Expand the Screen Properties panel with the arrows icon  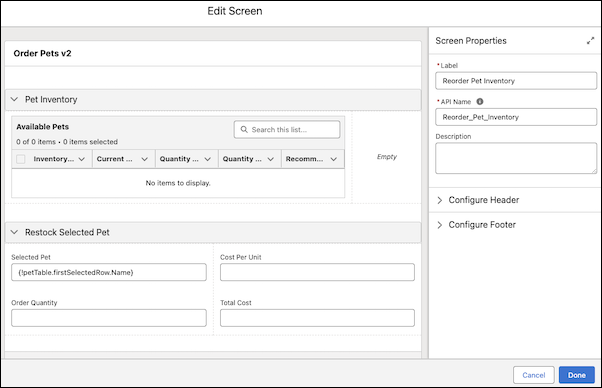pyautogui.click(x=590, y=41)
